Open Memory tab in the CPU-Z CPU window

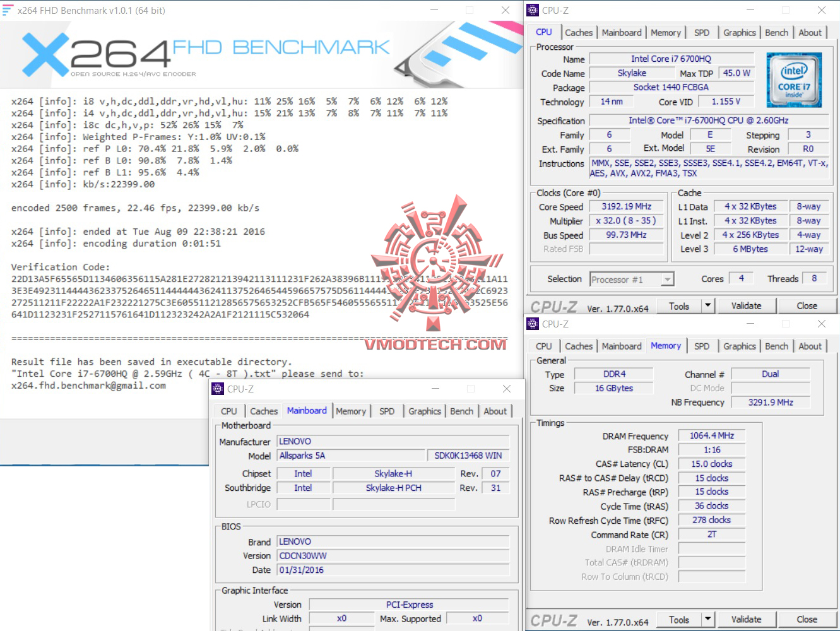tap(666, 33)
